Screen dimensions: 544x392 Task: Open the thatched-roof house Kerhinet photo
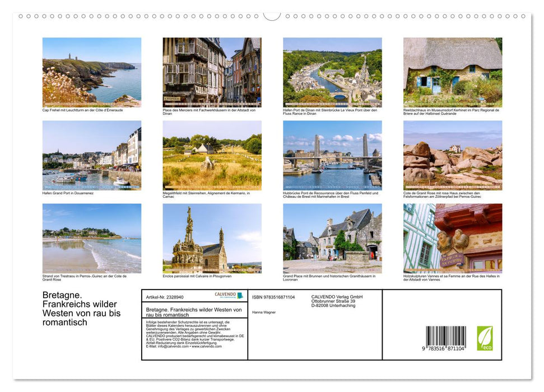click(x=453, y=72)
